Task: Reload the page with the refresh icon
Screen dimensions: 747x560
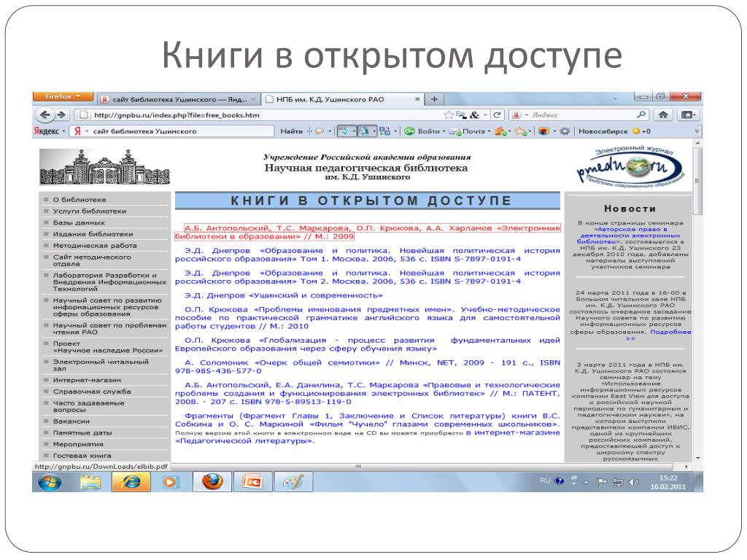Action: point(498,114)
